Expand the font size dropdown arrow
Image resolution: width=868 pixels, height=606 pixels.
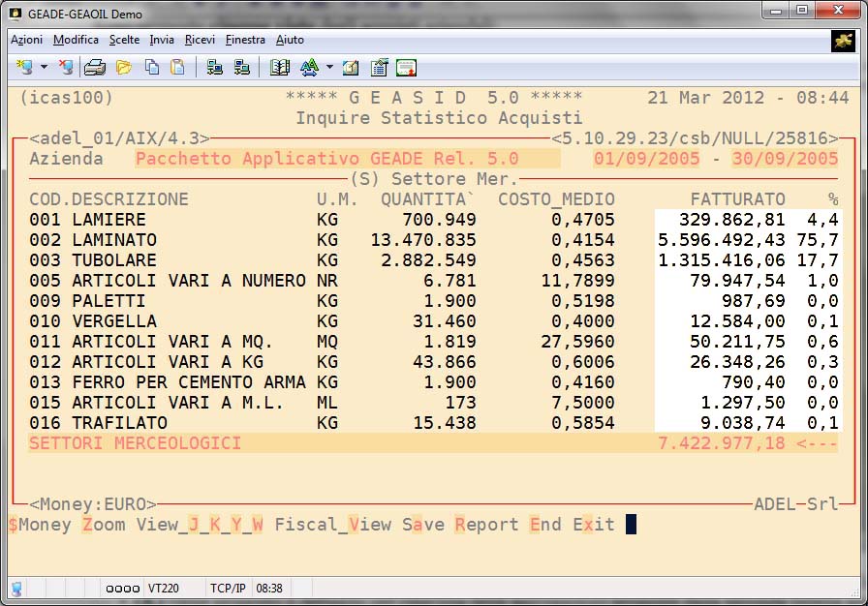pos(329,67)
